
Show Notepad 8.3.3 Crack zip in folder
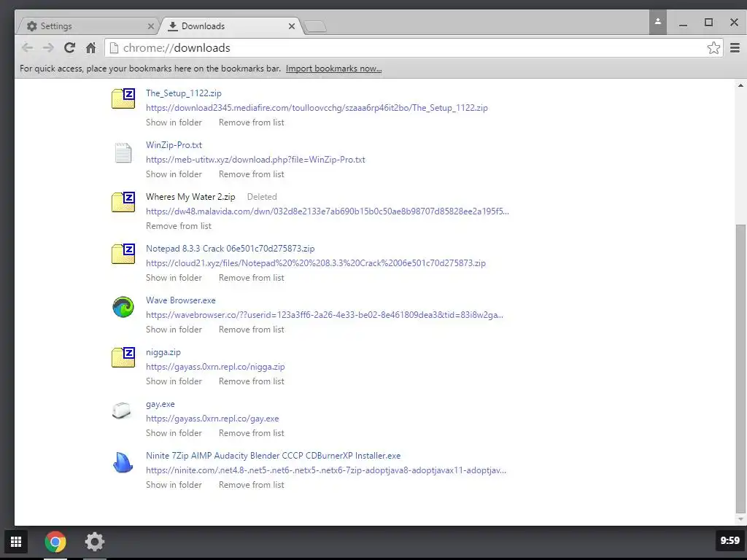pyautogui.click(x=174, y=278)
